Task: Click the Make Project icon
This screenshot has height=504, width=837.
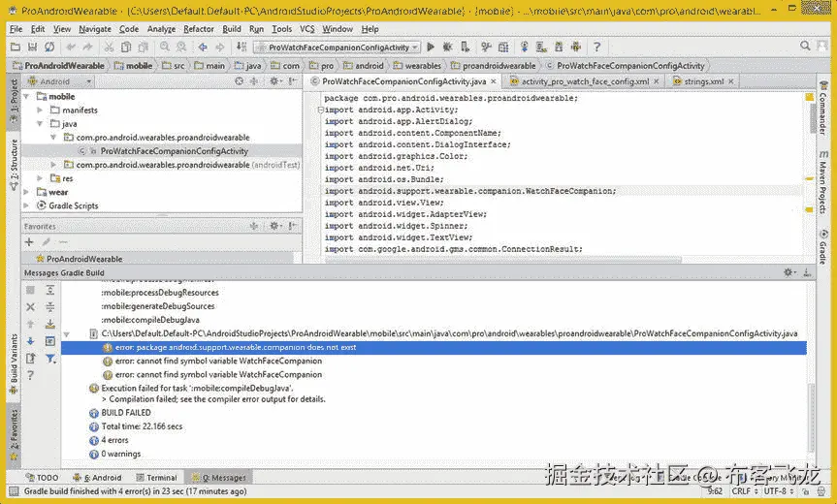Action: [x=241, y=47]
